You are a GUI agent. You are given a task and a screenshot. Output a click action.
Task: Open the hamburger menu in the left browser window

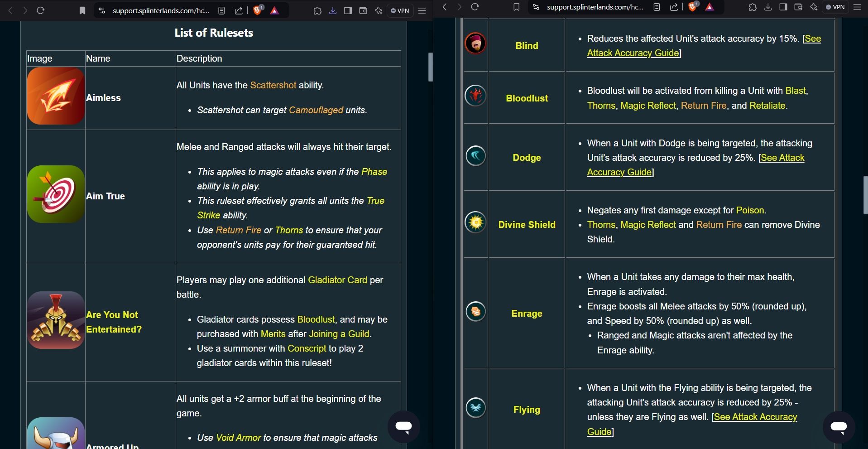click(x=422, y=10)
